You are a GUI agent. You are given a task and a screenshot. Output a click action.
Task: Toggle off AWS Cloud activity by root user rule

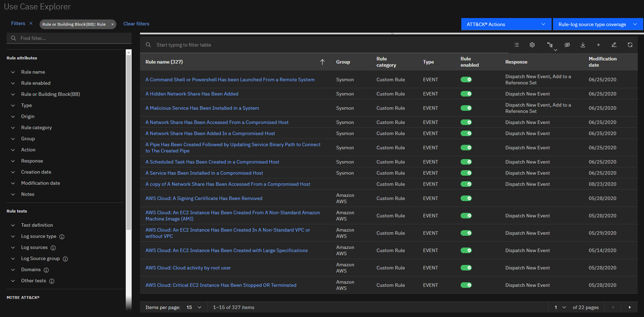(466, 268)
